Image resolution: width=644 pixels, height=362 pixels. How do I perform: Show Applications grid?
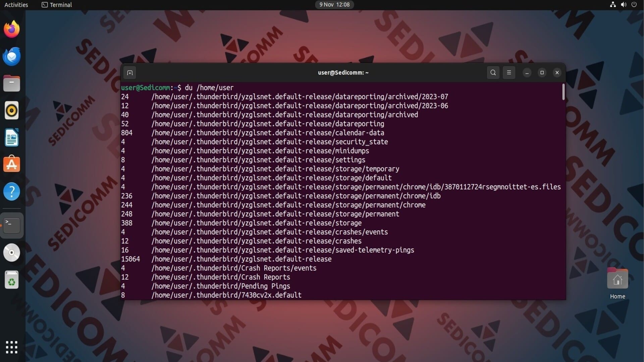[x=12, y=347]
